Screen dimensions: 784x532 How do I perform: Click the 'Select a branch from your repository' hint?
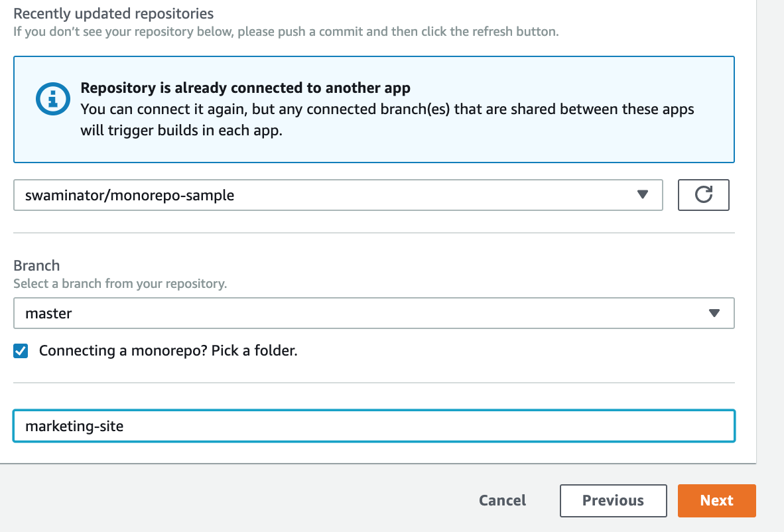[120, 284]
